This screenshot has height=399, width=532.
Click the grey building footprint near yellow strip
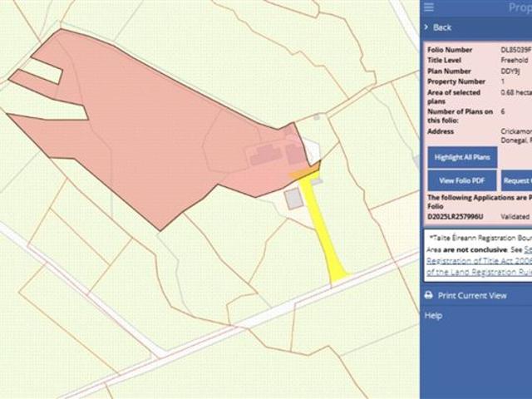(293, 199)
